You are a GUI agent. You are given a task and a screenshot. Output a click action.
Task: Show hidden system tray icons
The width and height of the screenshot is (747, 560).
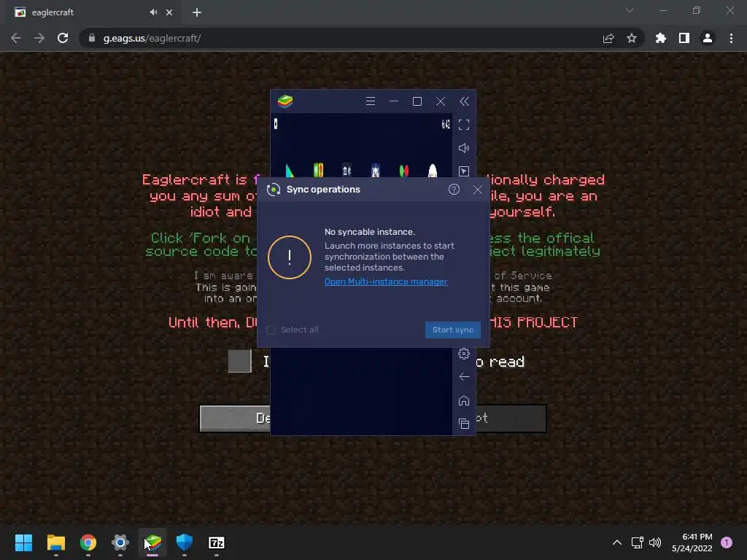pos(617,542)
